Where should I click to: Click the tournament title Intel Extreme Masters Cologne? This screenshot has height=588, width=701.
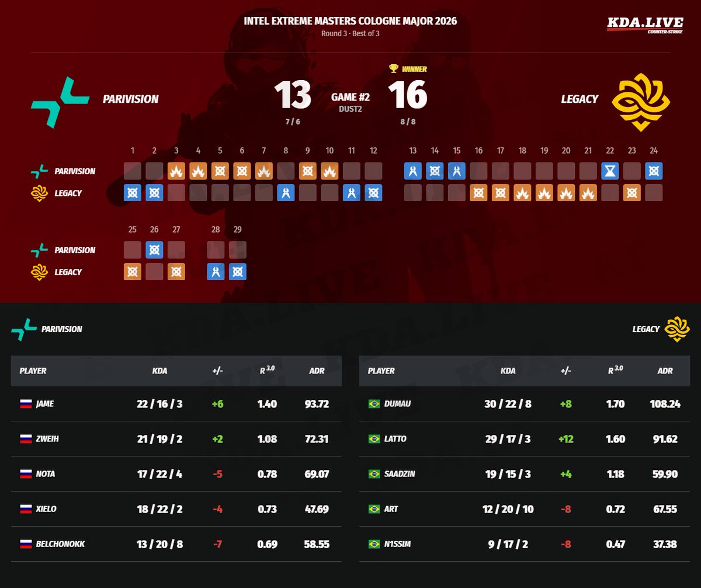click(x=350, y=22)
